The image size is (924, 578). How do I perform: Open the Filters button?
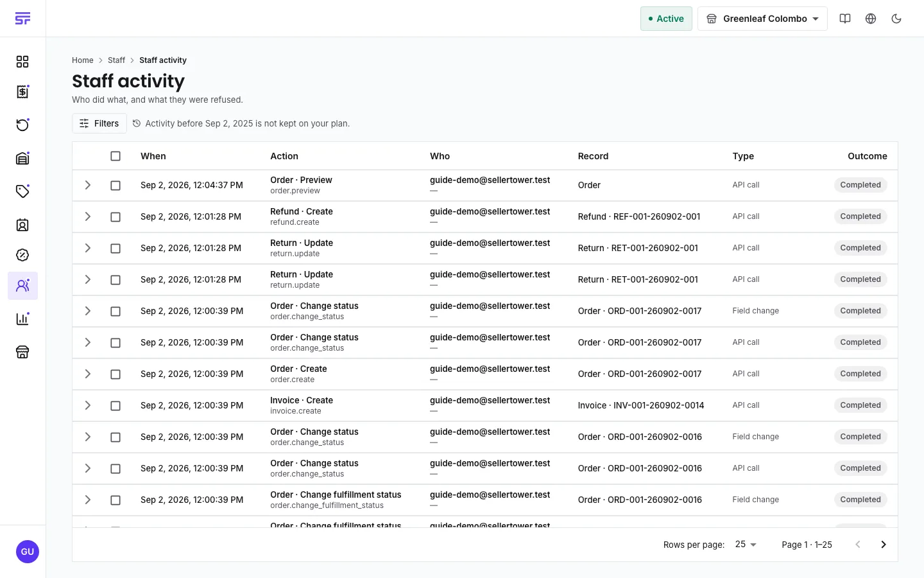[x=99, y=123]
